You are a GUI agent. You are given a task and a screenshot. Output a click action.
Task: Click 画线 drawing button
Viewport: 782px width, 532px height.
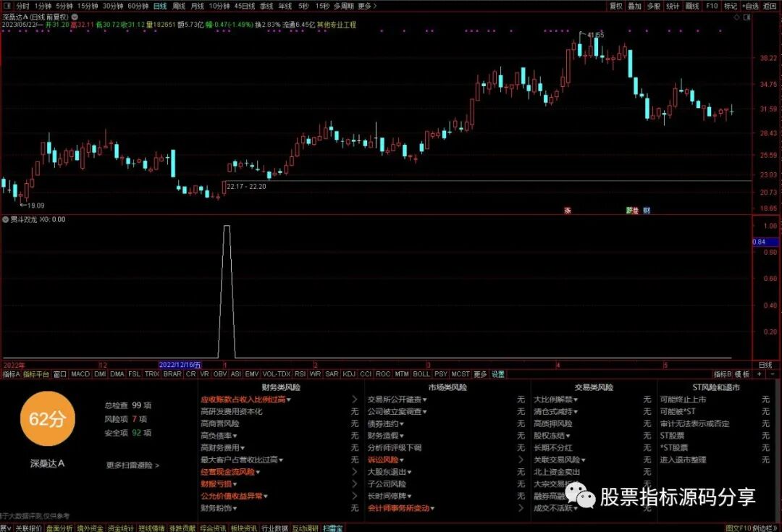[692, 6]
